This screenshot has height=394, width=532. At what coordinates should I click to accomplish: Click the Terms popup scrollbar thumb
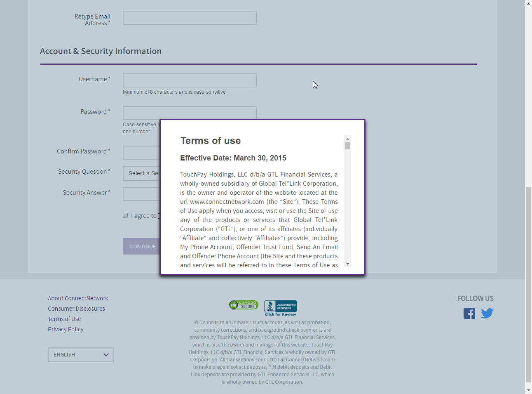point(347,146)
